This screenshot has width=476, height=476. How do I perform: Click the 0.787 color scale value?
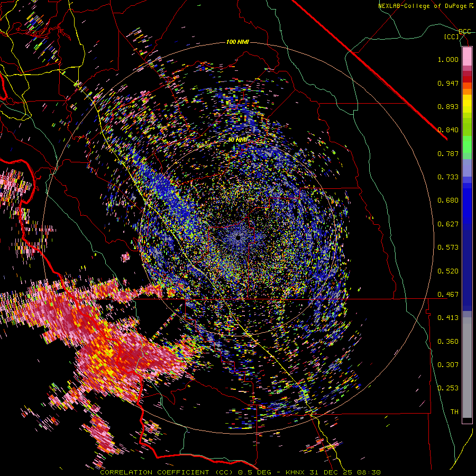click(448, 153)
